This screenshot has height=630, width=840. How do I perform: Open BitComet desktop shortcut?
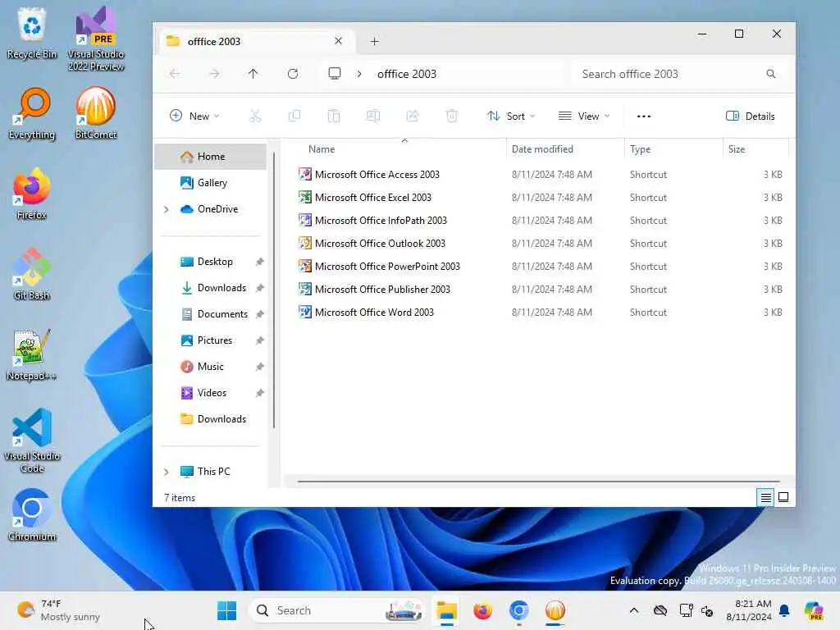(x=96, y=113)
